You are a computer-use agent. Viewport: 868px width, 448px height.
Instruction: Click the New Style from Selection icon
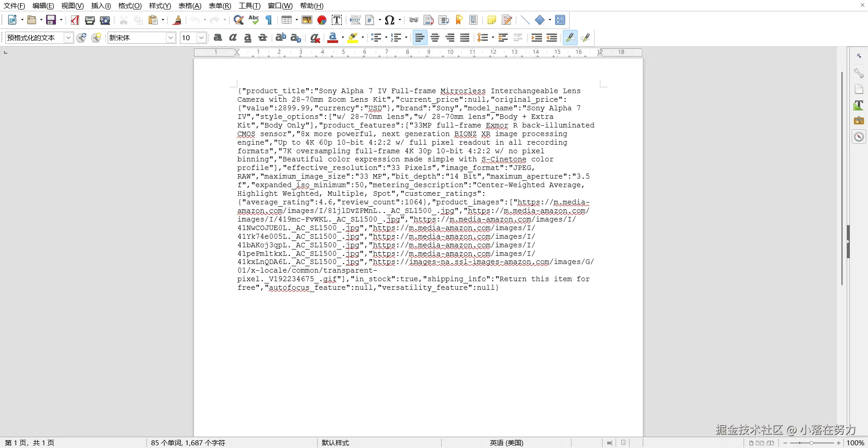point(96,38)
